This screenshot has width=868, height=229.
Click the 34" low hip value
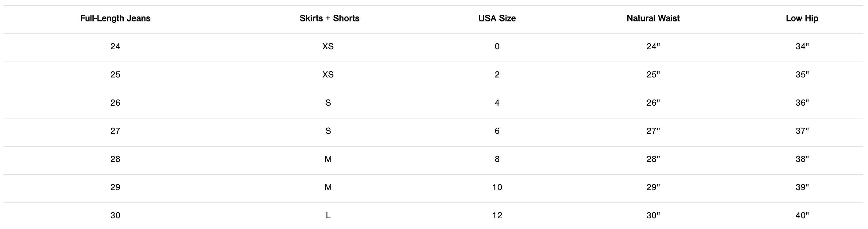coord(802,47)
